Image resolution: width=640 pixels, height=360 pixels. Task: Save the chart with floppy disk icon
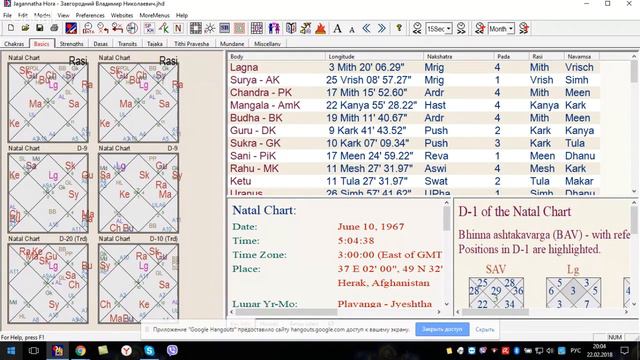tap(40, 28)
